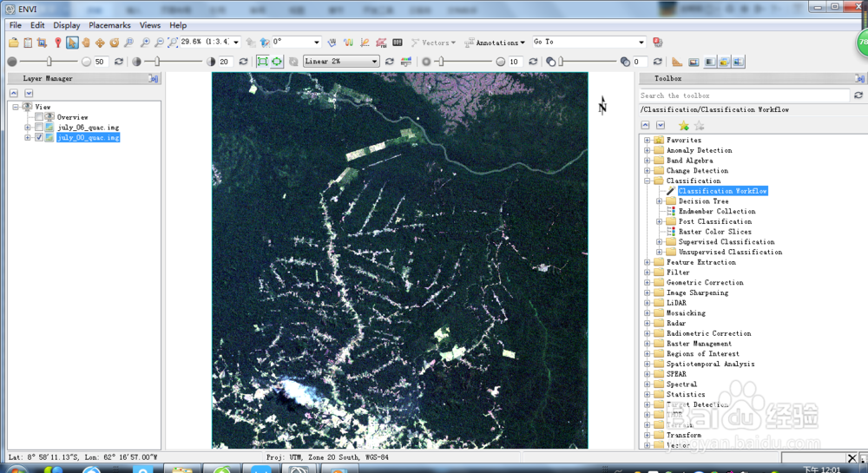This screenshot has height=473, width=868.
Task: Expand the Change Detection folder
Action: pos(648,170)
